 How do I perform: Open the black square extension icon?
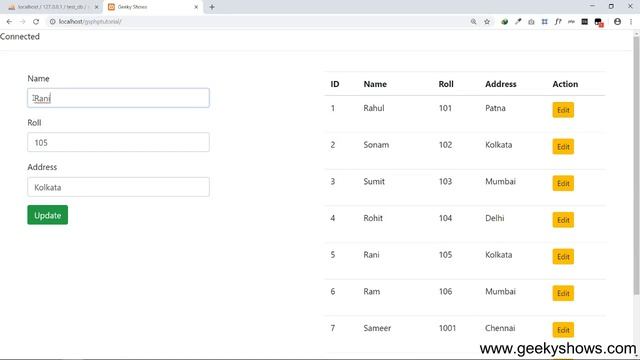584,22
